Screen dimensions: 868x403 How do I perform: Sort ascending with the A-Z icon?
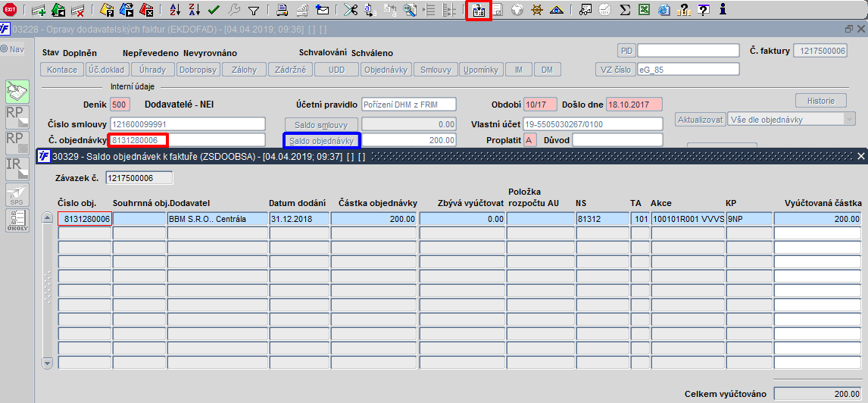[174, 9]
